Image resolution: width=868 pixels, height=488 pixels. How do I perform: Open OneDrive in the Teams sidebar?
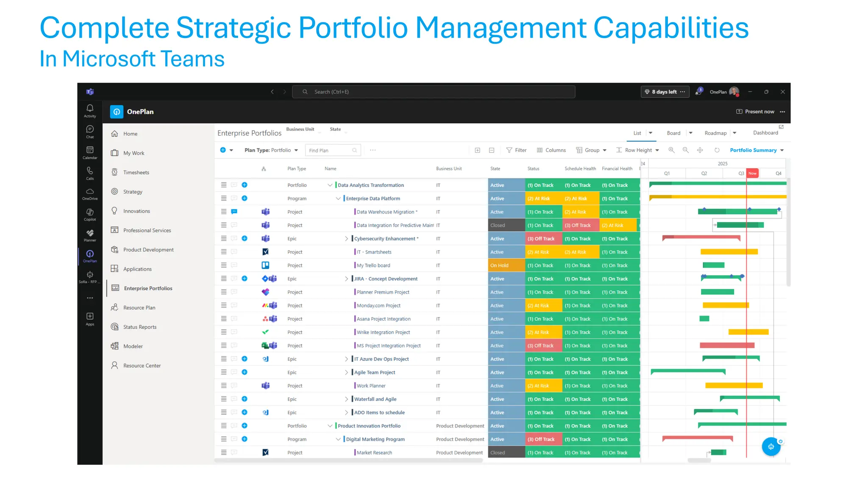click(90, 194)
